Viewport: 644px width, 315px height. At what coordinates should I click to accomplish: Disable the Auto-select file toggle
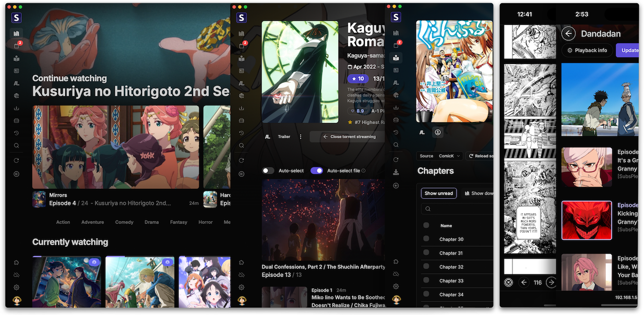point(316,171)
